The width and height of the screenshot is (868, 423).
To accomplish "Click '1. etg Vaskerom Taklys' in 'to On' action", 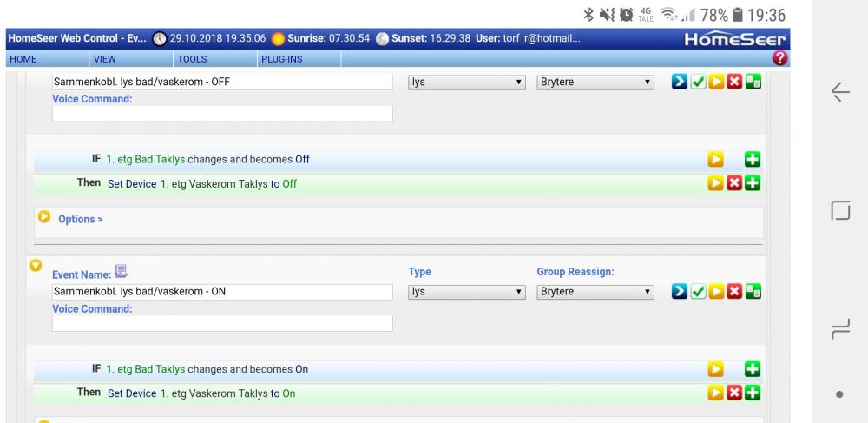I will point(214,393).
